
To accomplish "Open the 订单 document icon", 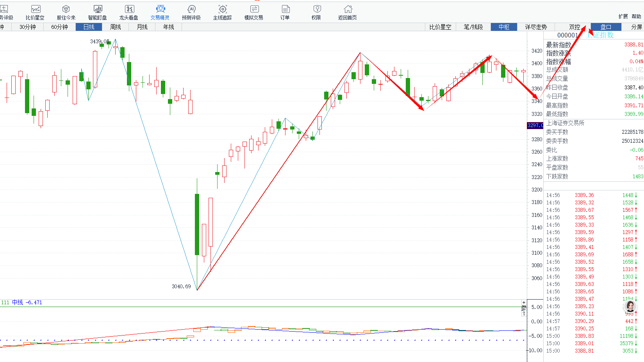I will pos(285,9).
